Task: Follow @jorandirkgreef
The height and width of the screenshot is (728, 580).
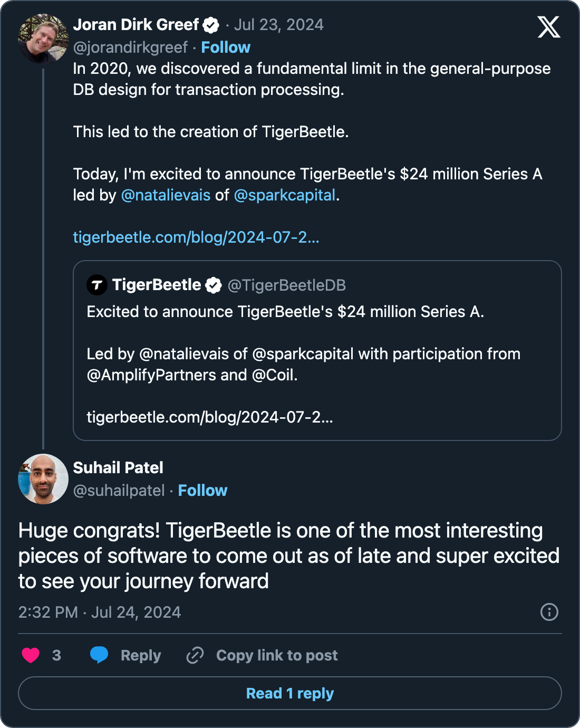Action: tap(226, 47)
